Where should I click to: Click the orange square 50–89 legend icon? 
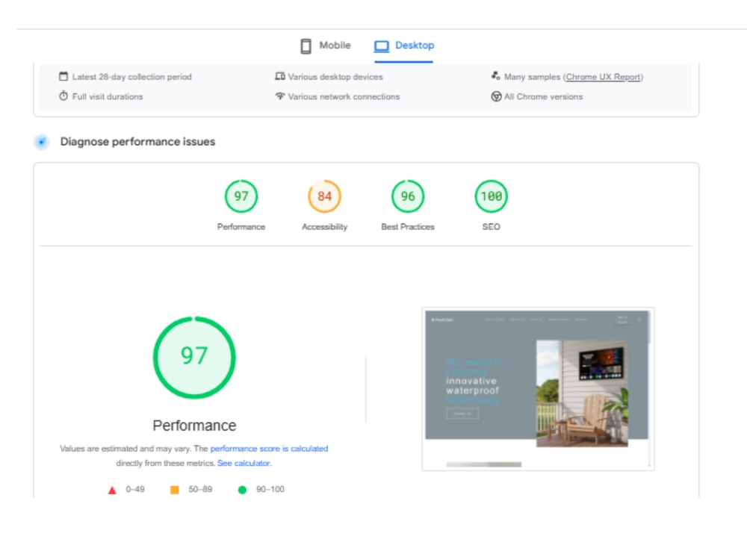pyautogui.click(x=175, y=490)
